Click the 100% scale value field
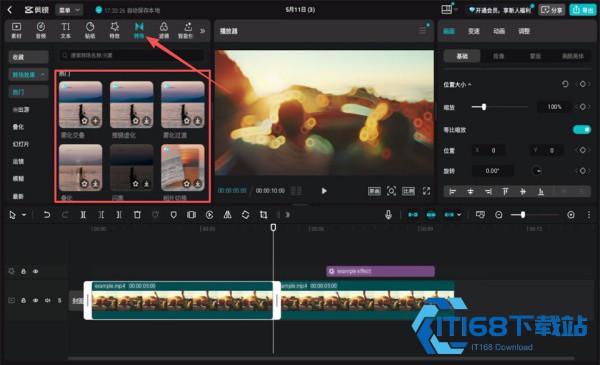Screen dimensions: 600x365 tap(554, 107)
